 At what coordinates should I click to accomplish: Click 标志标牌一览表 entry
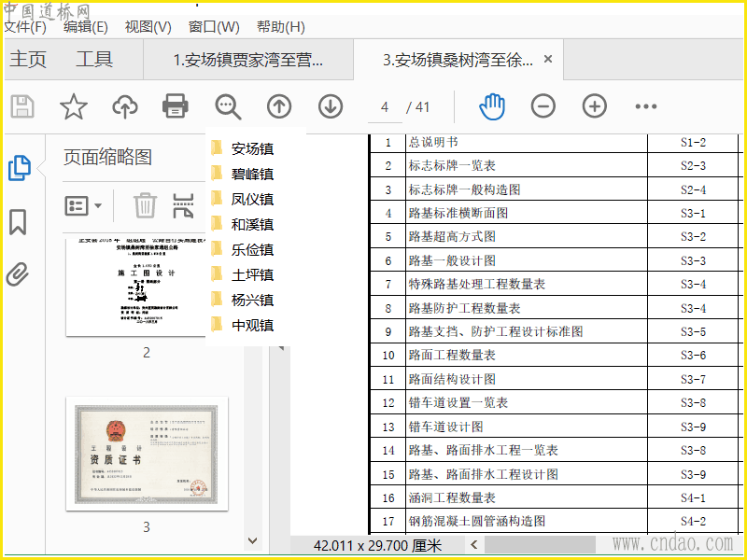click(452, 166)
